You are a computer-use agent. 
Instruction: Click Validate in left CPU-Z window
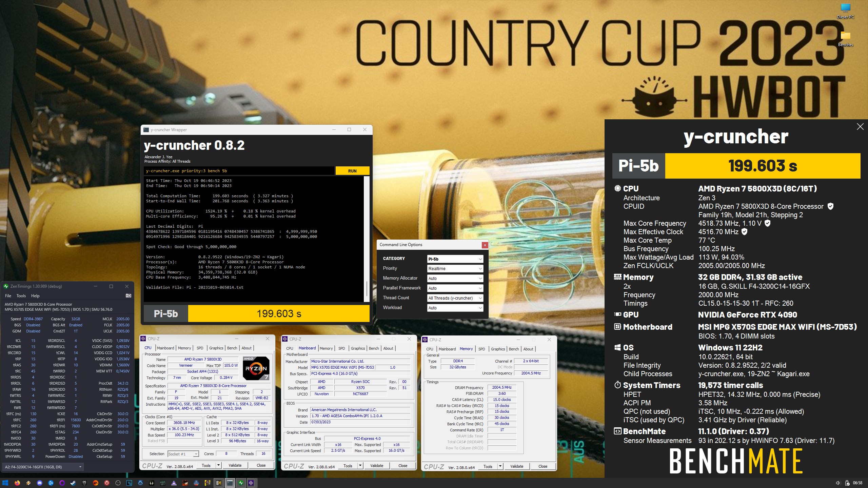point(235,465)
